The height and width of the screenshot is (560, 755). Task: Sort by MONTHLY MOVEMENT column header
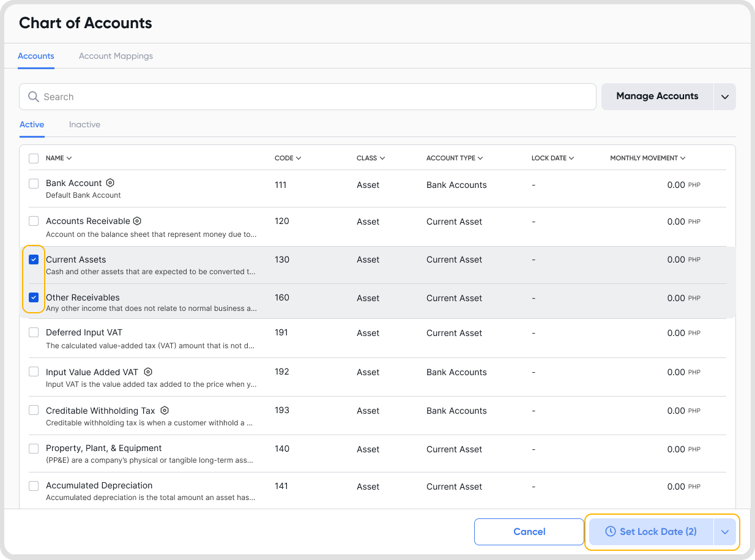(x=647, y=158)
